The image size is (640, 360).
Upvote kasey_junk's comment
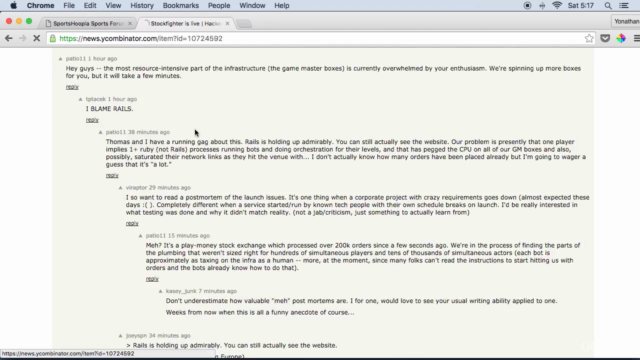[x=160, y=291]
